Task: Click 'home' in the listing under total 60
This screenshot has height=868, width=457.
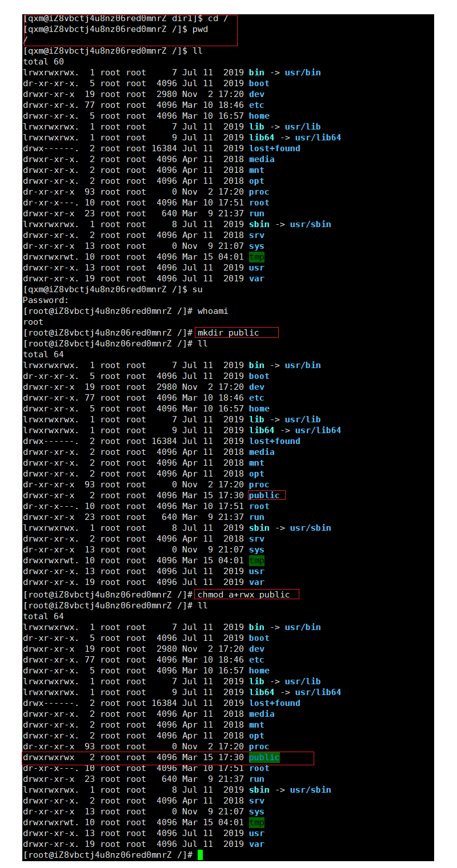Action: [259, 116]
